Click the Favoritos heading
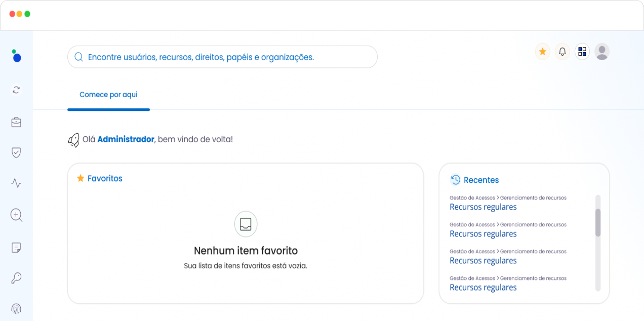Image resolution: width=644 pixels, height=321 pixels. [x=105, y=178]
